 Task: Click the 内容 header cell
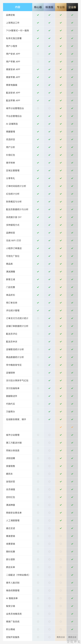(18, 7)
